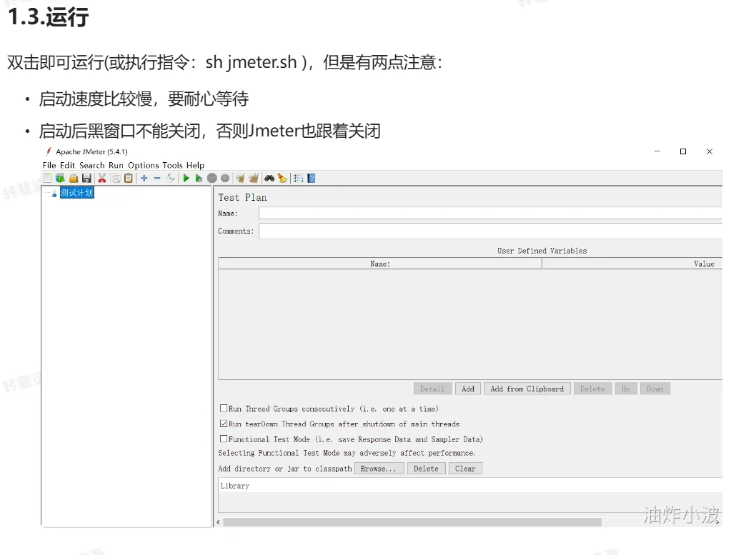Open the Options menu
756x555 pixels.
pyautogui.click(x=143, y=165)
